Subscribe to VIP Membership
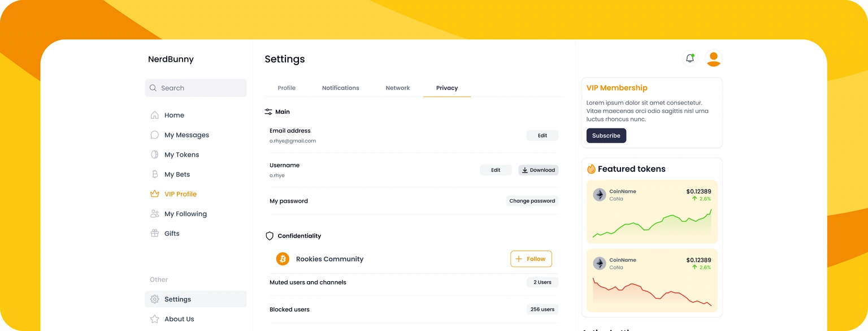This screenshot has width=868, height=331. pyautogui.click(x=606, y=136)
